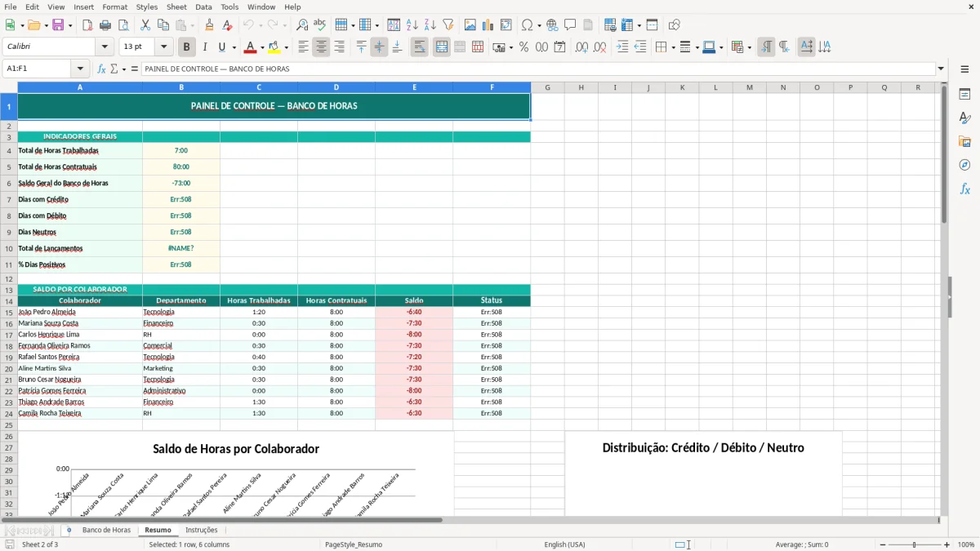The image size is (980, 551).
Task: Toggle Wrap Text button
Action: 420,47
